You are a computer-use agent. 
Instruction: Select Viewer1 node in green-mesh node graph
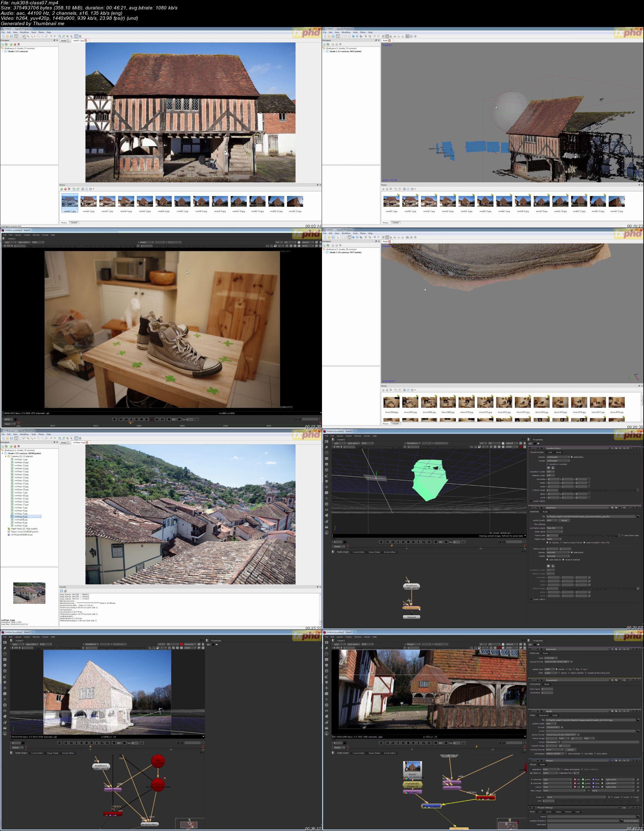click(x=412, y=617)
